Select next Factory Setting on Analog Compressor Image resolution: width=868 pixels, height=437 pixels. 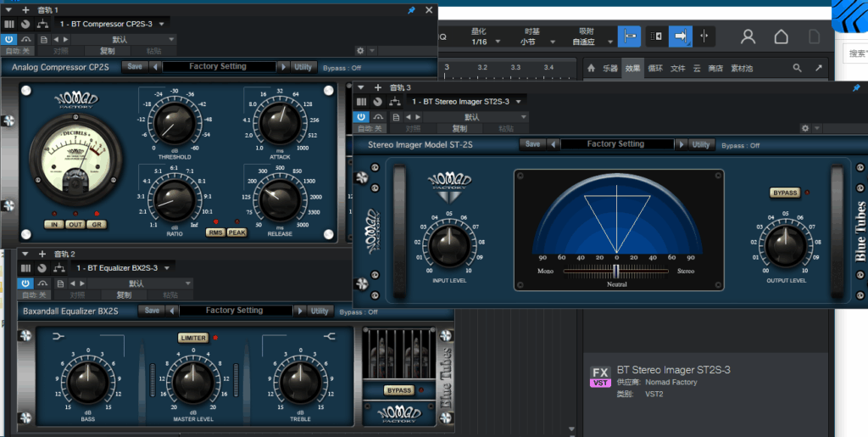(x=283, y=66)
